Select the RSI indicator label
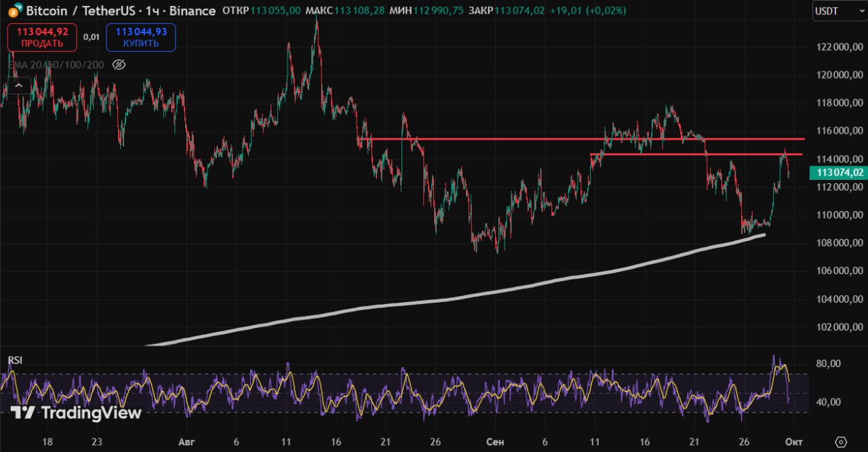Image resolution: width=868 pixels, height=452 pixels. (x=15, y=360)
